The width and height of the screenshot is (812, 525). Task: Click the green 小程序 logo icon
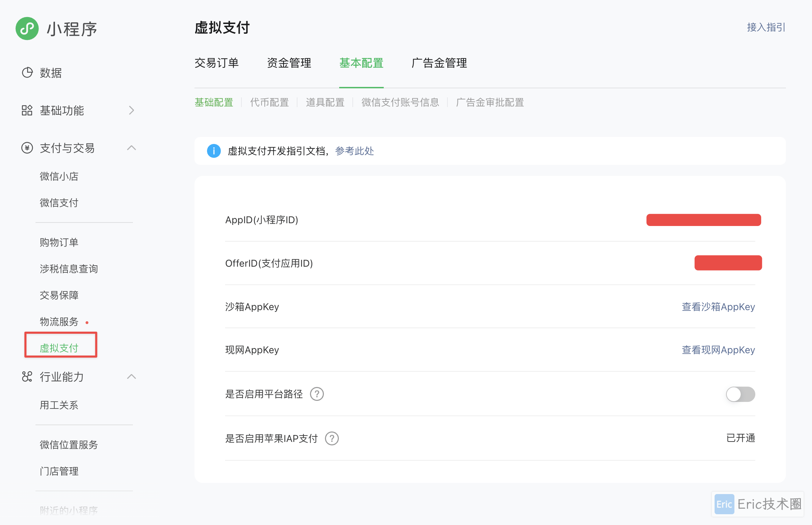tap(27, 29)
